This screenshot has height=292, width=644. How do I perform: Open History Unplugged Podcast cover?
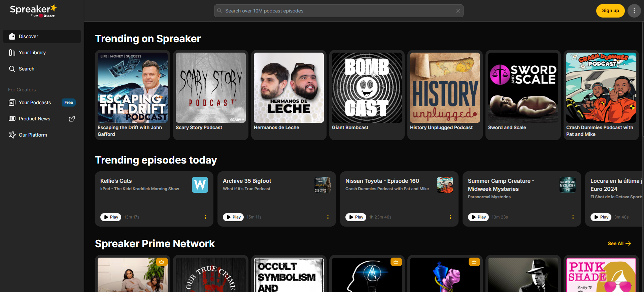(x=445, y=88)
